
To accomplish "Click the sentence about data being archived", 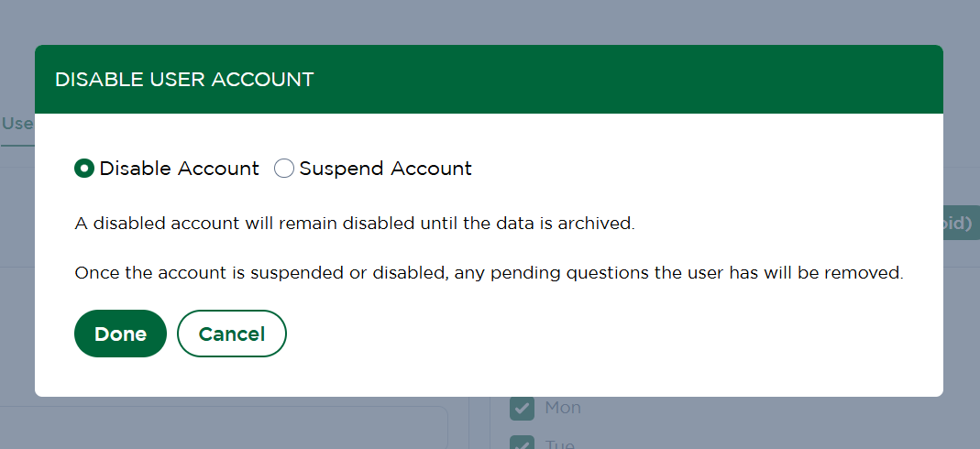I will point(354,223).
